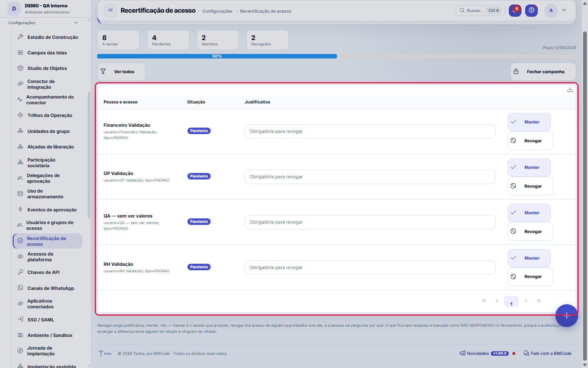Collapse the sidebar with the double-chevron button
588x368 pixels.
pos(110,11)
